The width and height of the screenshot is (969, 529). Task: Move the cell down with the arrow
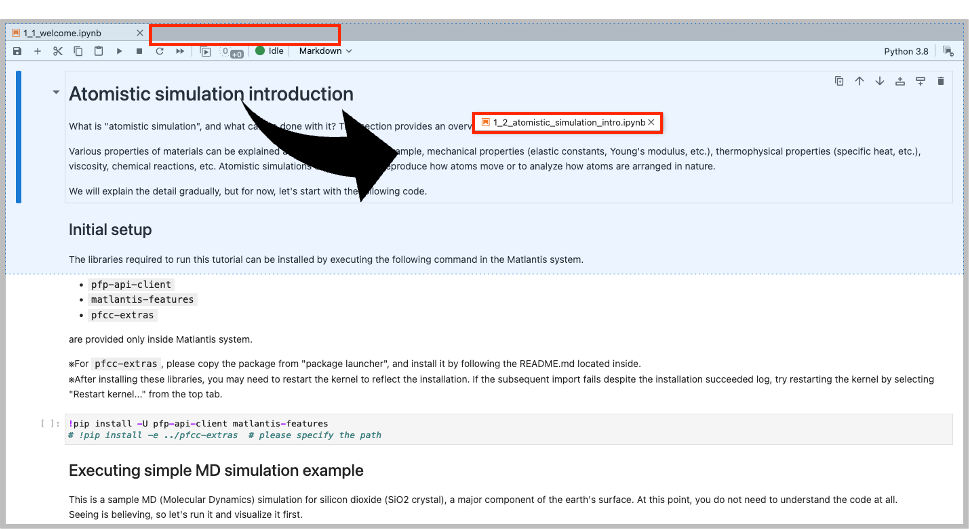tap(880, 81)
